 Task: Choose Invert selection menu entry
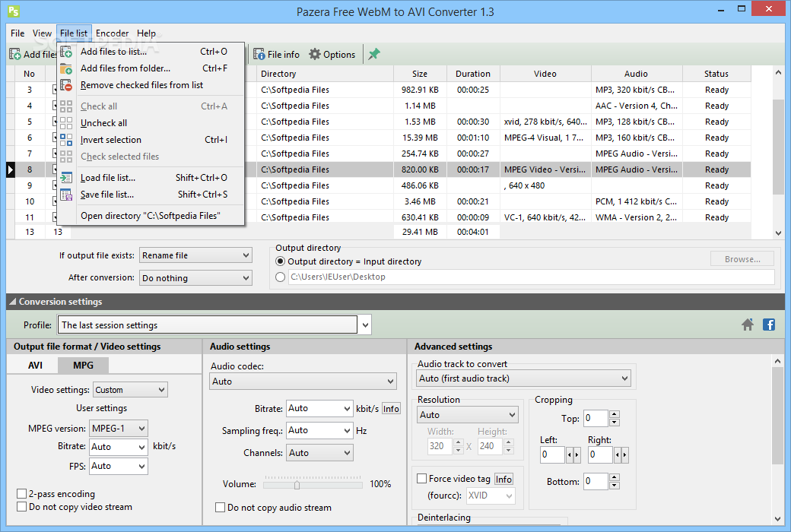151,140
